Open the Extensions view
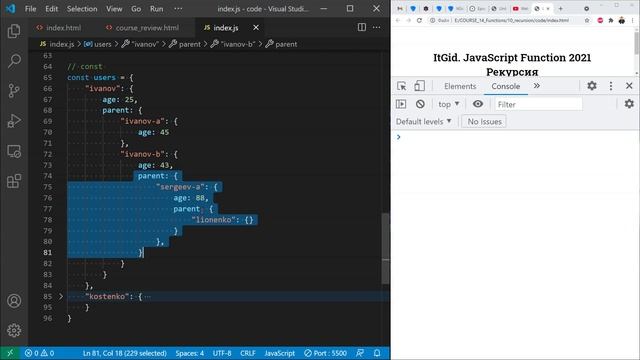The width and height of the screenshot is (640, 360). pos(14,181)
